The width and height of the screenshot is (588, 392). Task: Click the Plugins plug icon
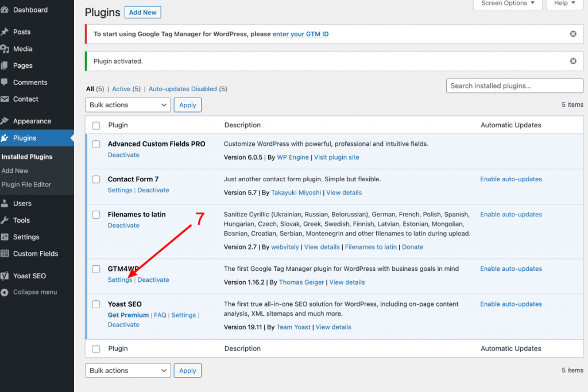point(5,138)
